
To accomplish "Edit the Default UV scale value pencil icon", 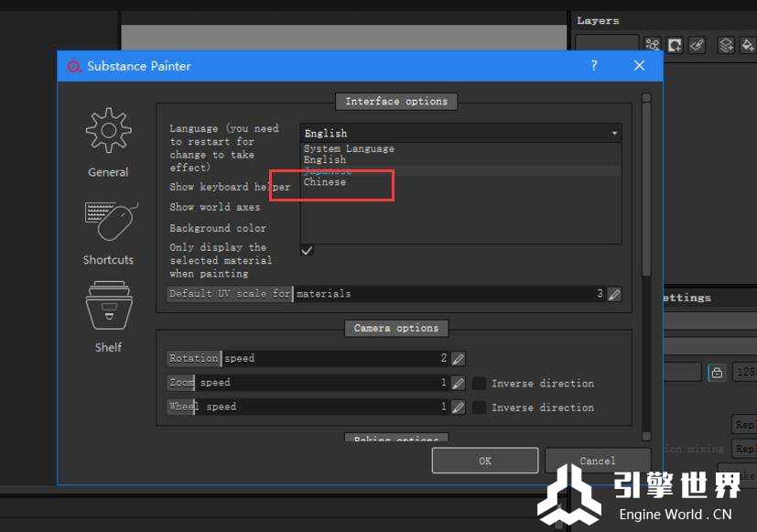I will tap(614, 294).
